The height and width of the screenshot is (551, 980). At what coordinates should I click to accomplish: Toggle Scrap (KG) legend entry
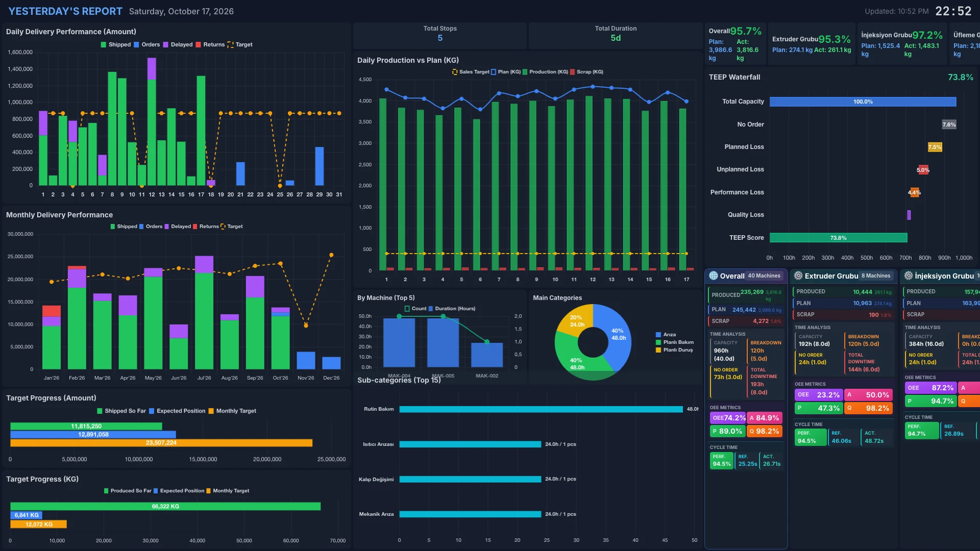point(586,72)
